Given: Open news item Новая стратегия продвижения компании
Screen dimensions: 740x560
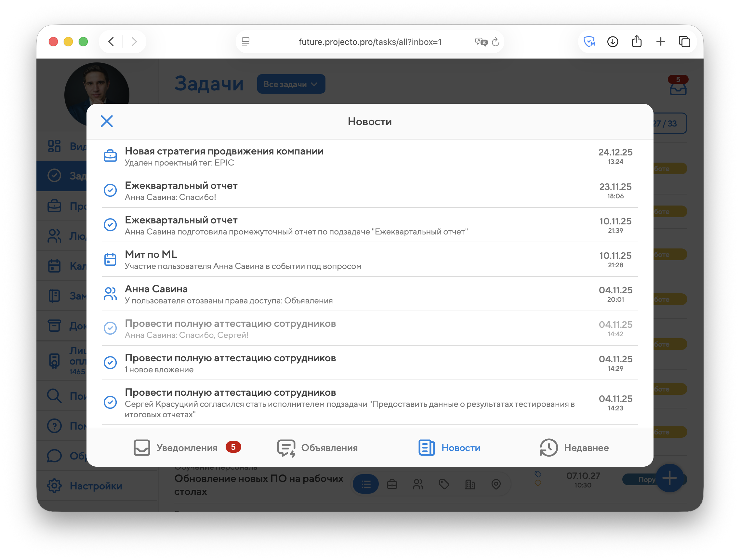Looking at the screenshot, I should pos(224,151).
